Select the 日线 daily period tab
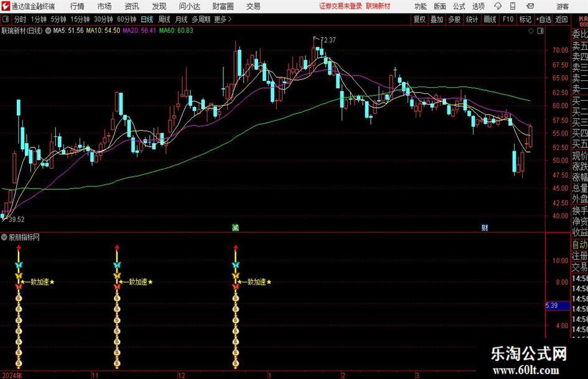Screen dimensions: 588x379 147,19
